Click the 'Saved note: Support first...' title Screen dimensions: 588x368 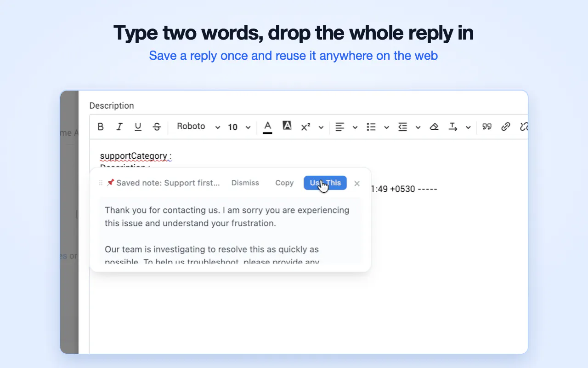tap(168, 183)
